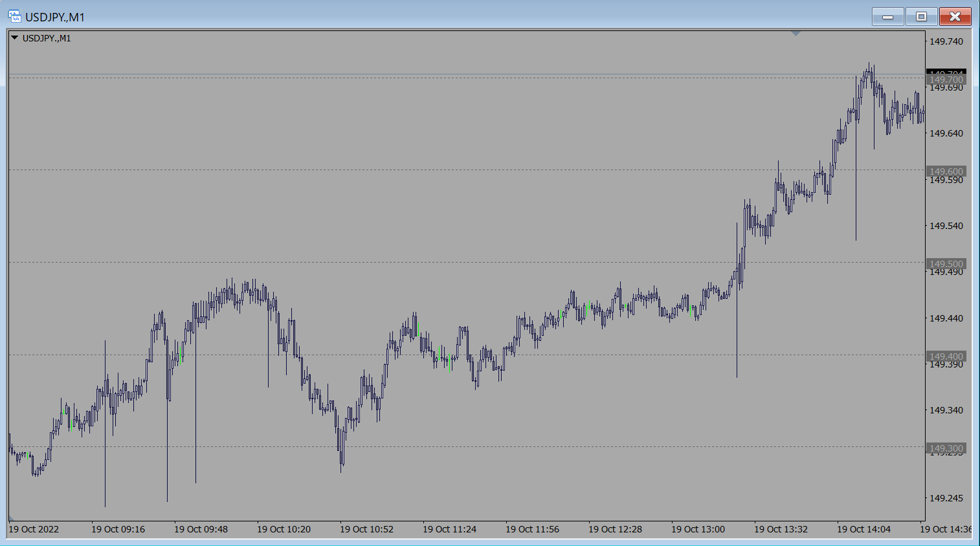The height and width of the screenshot is (546, 980).
Task: Minimize the USDJPY chart window
Action: (x=887, y=17)
